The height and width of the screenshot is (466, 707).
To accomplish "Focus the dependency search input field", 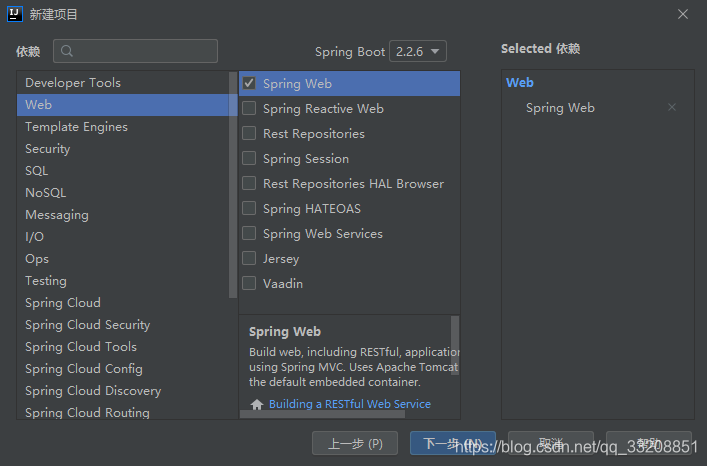I will 135,51.
